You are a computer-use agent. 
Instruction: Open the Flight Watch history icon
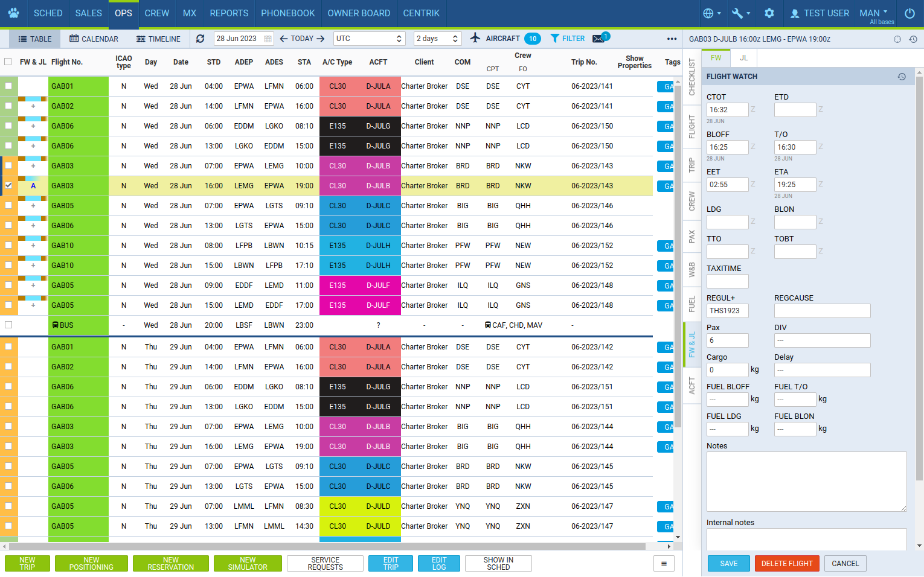[x=901, y=77]
